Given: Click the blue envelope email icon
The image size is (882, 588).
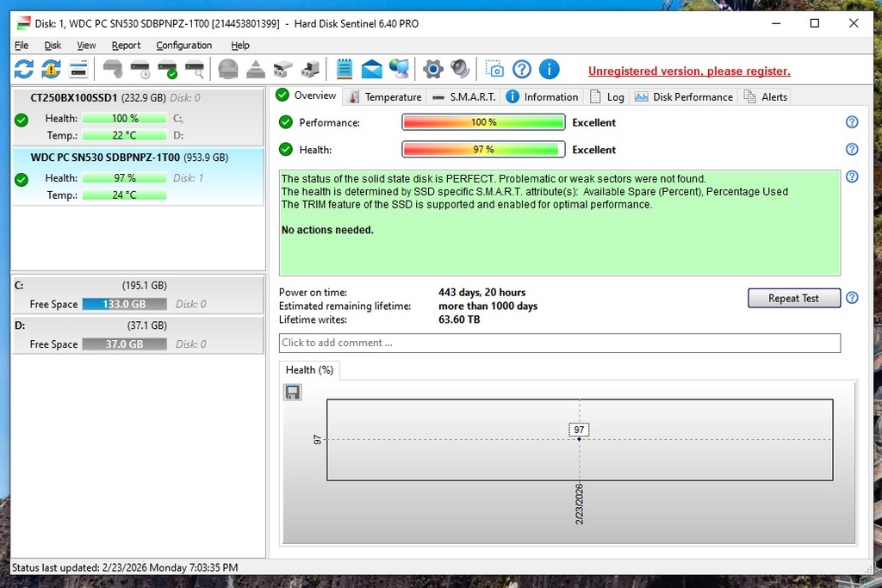Looking at the screenshot, I should click(x=372, y=69).
